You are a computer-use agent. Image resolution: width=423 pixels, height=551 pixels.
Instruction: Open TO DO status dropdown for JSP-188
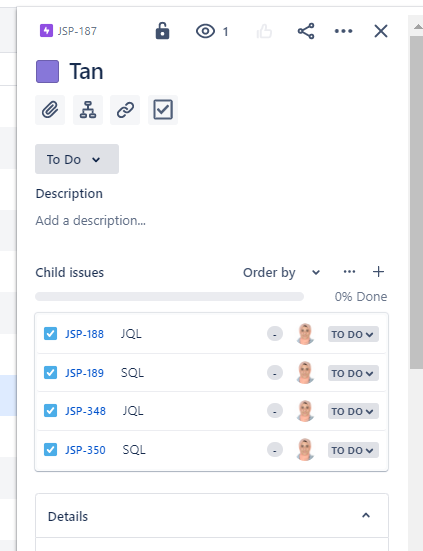click(353, 334)
